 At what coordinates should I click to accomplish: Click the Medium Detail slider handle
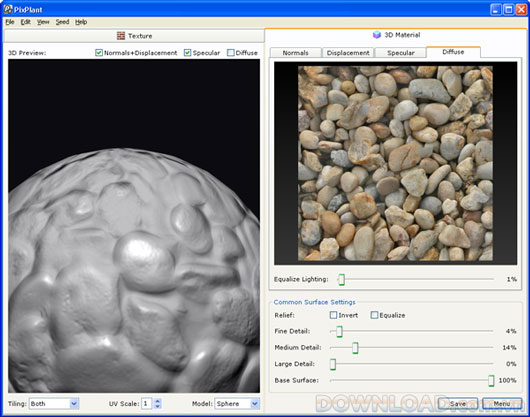[355, 348]
